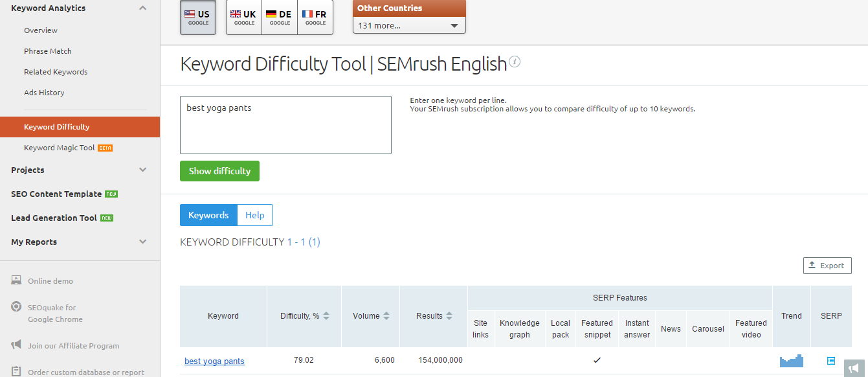Open SEOquake for Google Chrome link
The width and height of the screenshot is (868, 377).
coord(55,313)
